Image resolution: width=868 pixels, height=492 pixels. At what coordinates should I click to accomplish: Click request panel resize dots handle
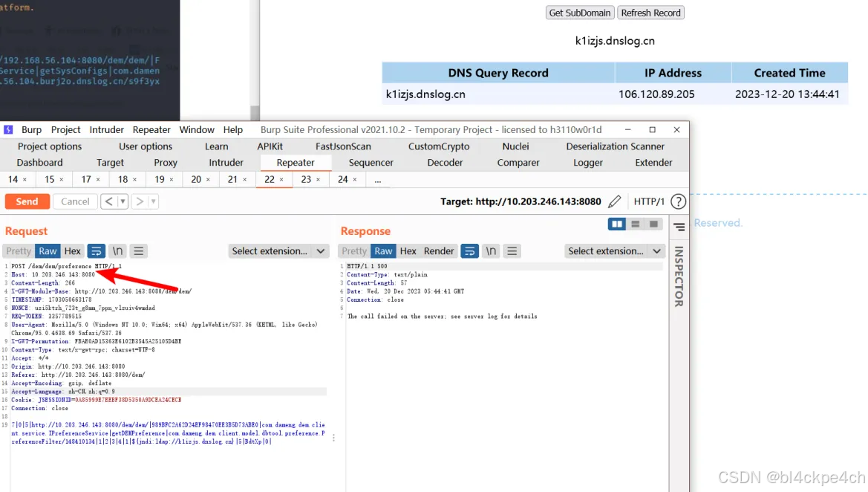pos(333,438)
